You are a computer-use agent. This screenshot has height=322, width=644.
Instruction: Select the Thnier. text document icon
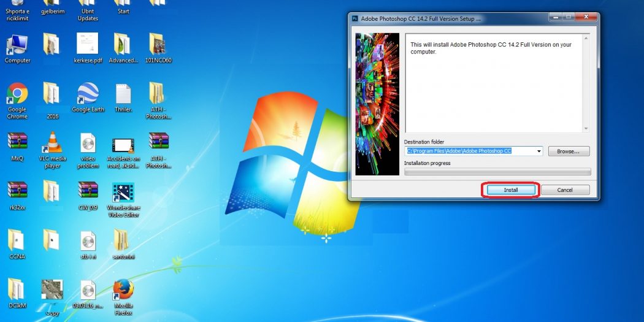pyautogui.click(x=123, y=93)
